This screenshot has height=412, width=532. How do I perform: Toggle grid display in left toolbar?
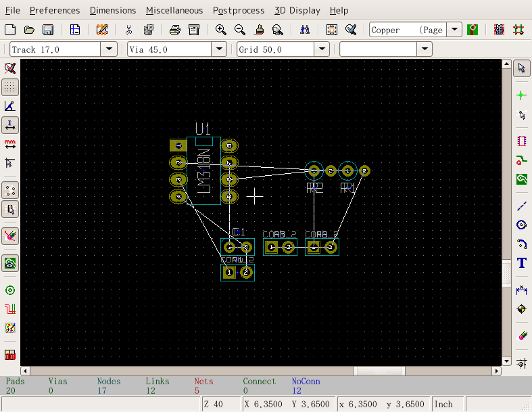10,87
